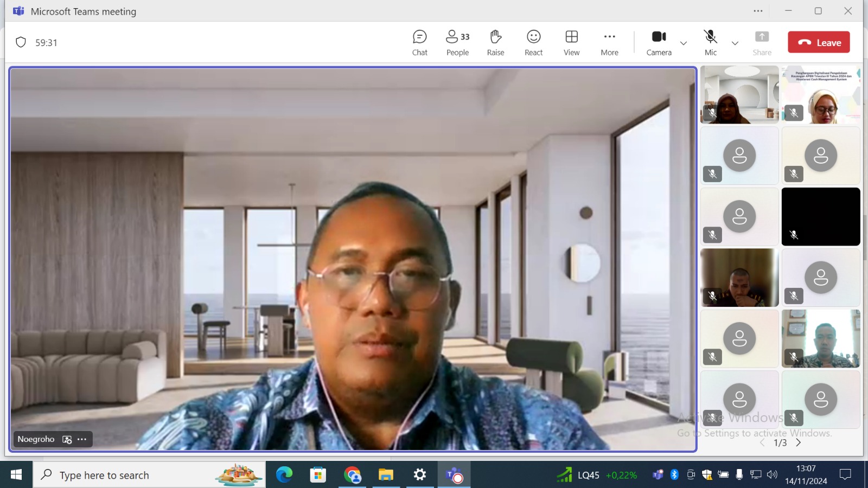Click the 1/3 page indicator
The image size is (868, 488).
780,443
